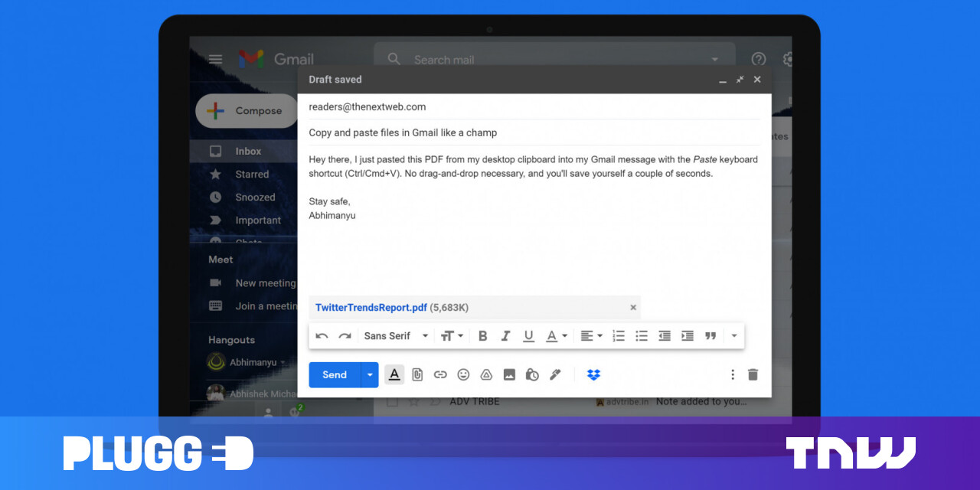Expand the Send options arrow
This screenshot has height=490, width=980.
tap(370, 374)
